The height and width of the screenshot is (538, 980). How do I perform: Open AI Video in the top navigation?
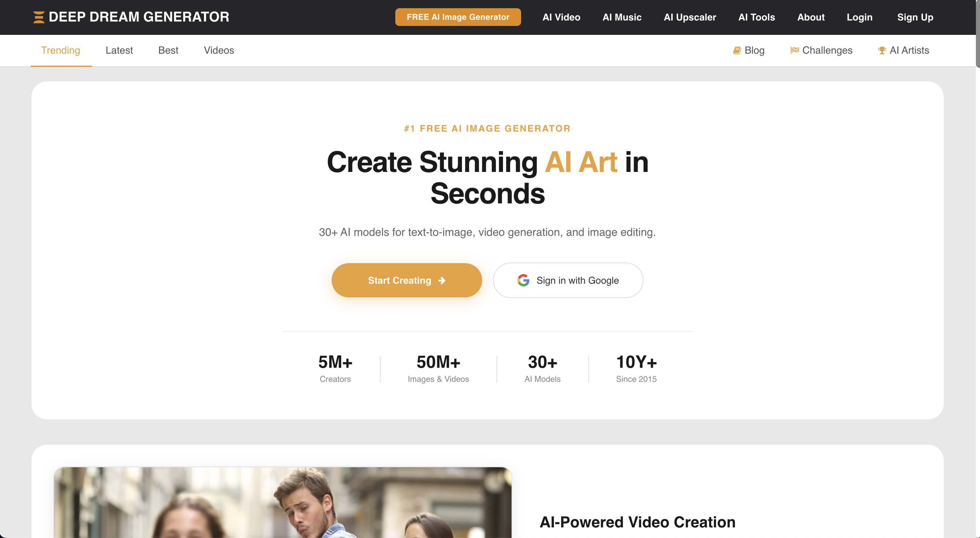coord(561,17)
